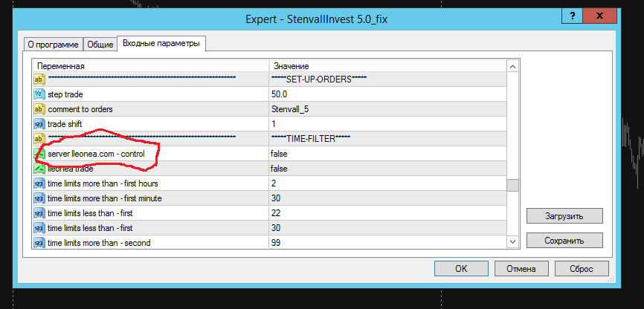Select the *****SET-UP-ORDERS***** value
The width and height of the screenshot is (644, 309).
coord(319,79)
